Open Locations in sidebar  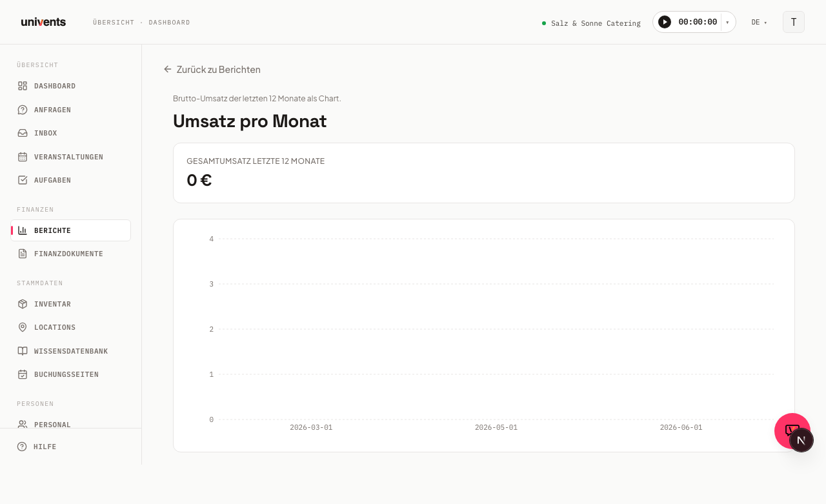[71, 327]
